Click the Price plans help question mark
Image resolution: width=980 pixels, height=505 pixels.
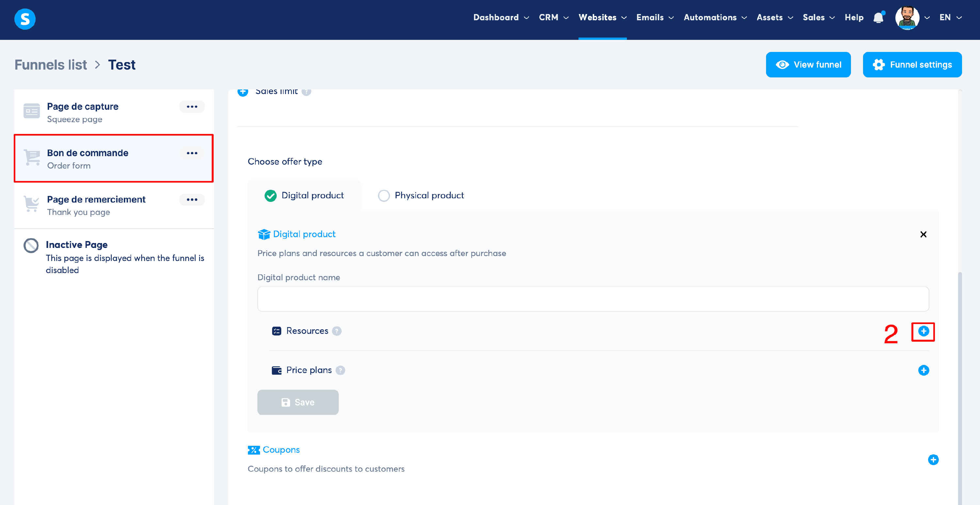pyautogui.click(x=340, y=370)
